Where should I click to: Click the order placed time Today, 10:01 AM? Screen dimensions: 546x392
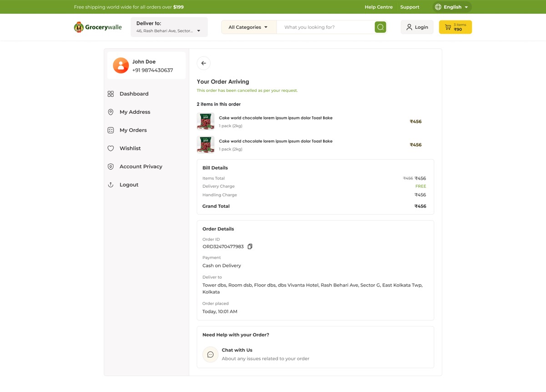coord(220,312)
